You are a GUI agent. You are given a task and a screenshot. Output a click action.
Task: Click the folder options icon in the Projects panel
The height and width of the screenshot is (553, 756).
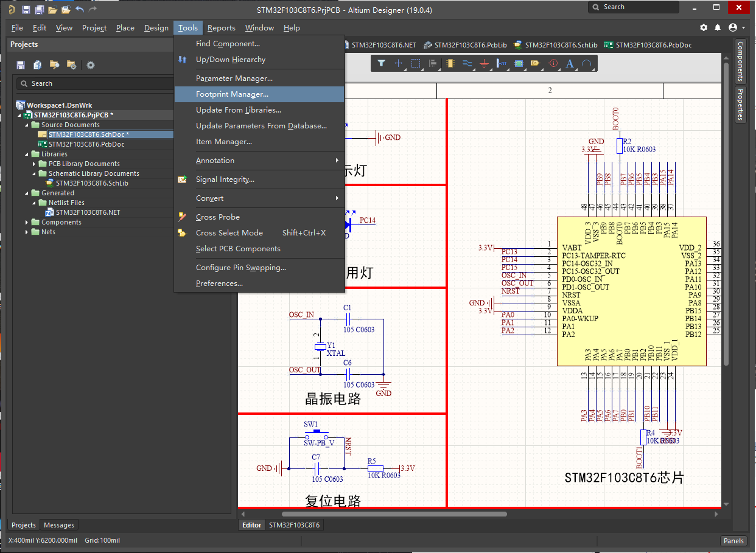coord(71,65)
